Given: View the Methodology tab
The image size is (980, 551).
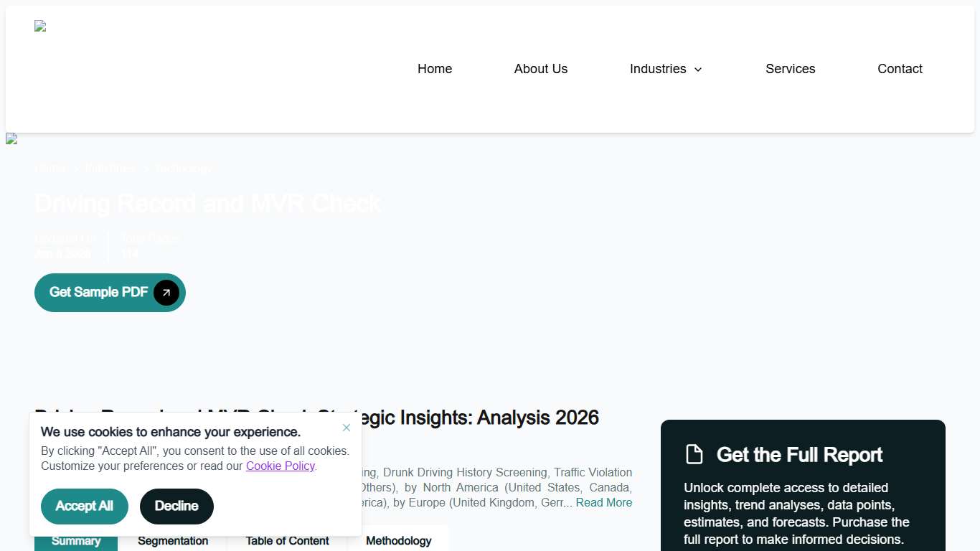Looking at the screenshot, I should point(399,541).
